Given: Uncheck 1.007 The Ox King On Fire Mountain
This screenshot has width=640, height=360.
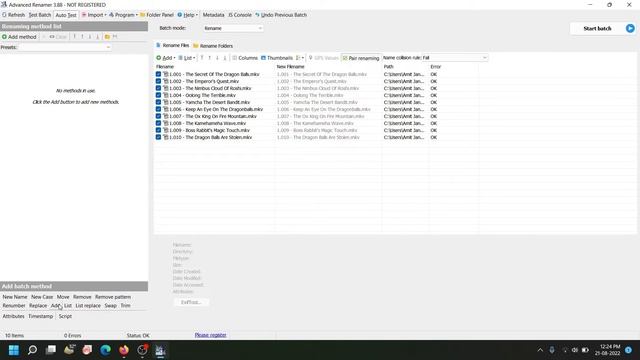Looking at the screenshot, I should [158, 116].
